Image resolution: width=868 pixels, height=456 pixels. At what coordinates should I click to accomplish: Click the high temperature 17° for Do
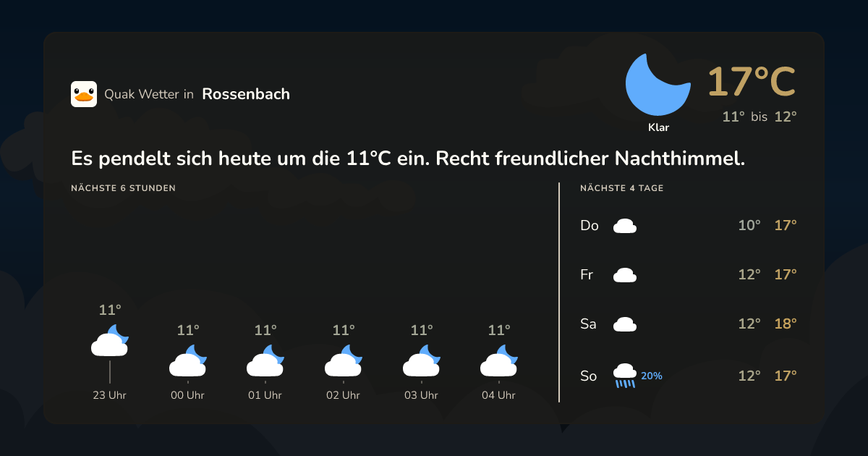pyautogui.click(x=786, y=226)
